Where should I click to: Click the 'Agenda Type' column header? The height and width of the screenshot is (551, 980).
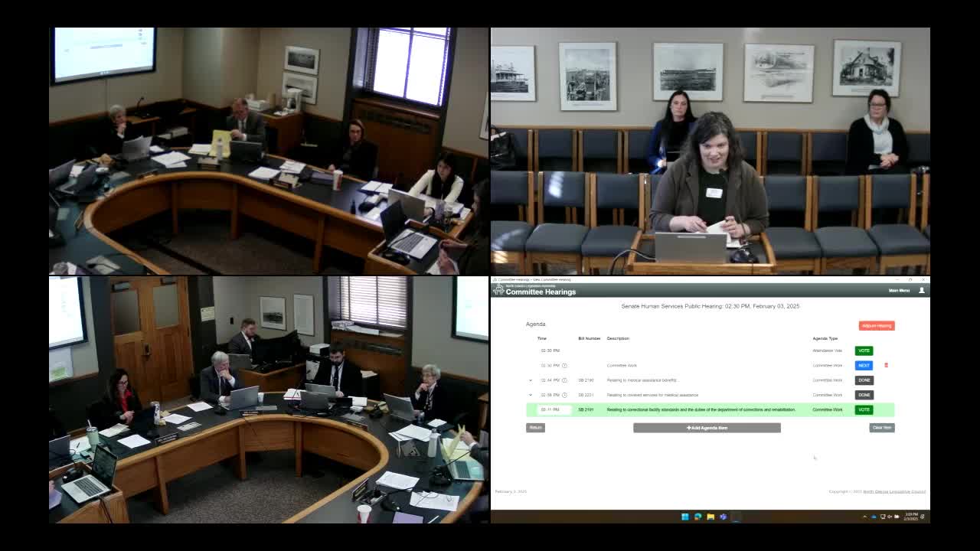[825, 338]
